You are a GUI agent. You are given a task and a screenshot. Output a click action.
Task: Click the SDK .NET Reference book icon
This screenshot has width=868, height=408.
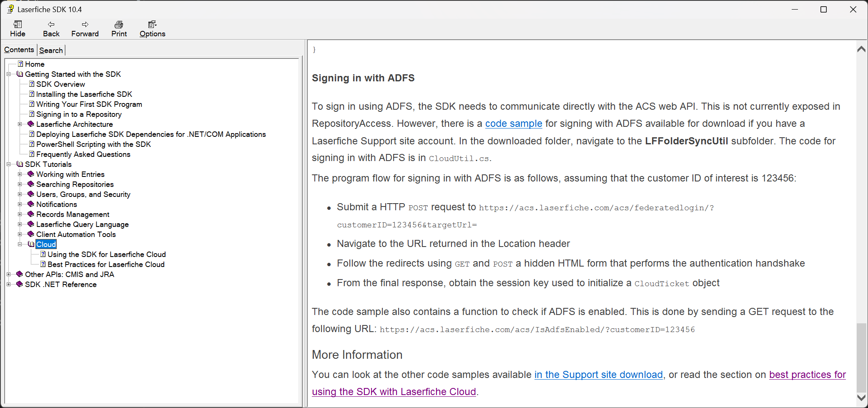point(20,284)
